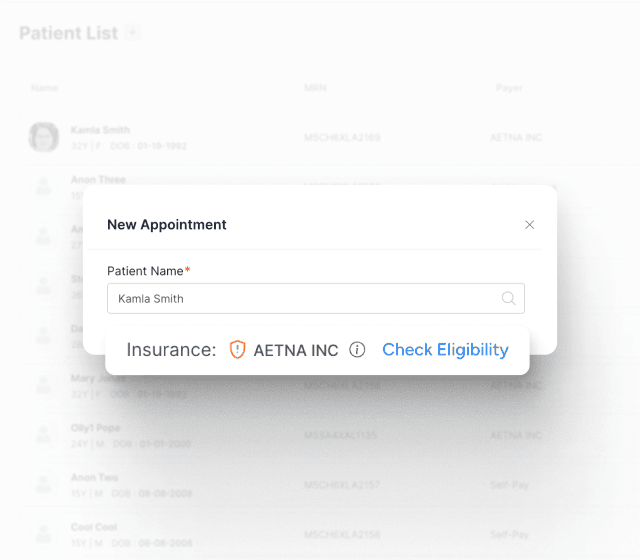This screenshot has height=560, width=640.
Task: Select the Olly1 Pope patient name
Action: pyautogui.click(x=96, y=428)
